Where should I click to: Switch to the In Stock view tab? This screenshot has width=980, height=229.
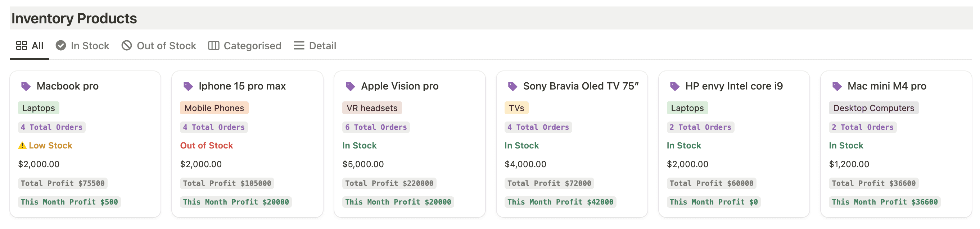click(82, 46)
